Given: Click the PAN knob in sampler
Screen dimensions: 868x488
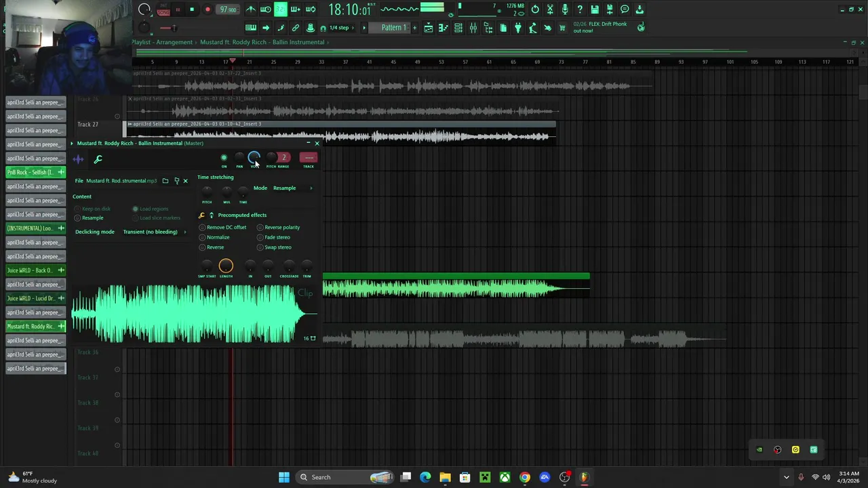Looking at the screenshot, I should pyautogui.click(x=239, y=158).
